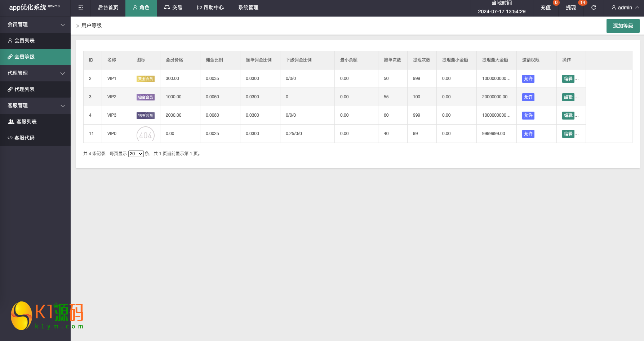The image size is (644, 341).
Task: Open 客服代码 in the sidebar
Action: [35, 138]
